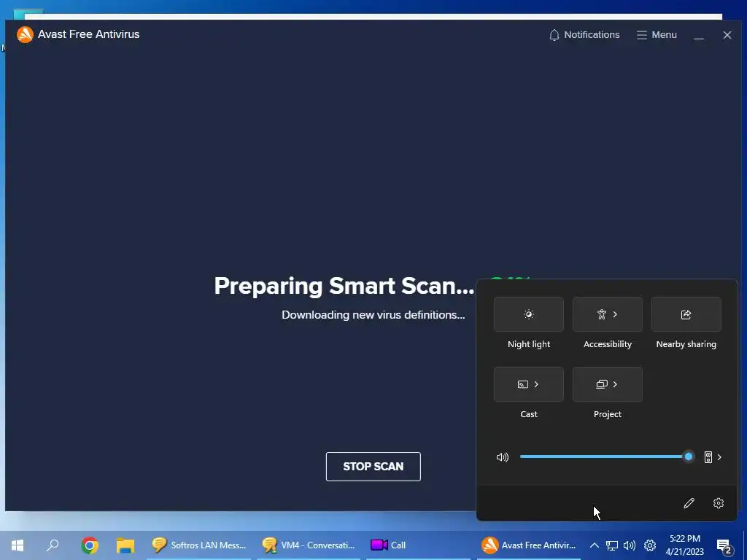Switch to Call taskbar item
Viewport: 747px width, 560px height.
418,545
